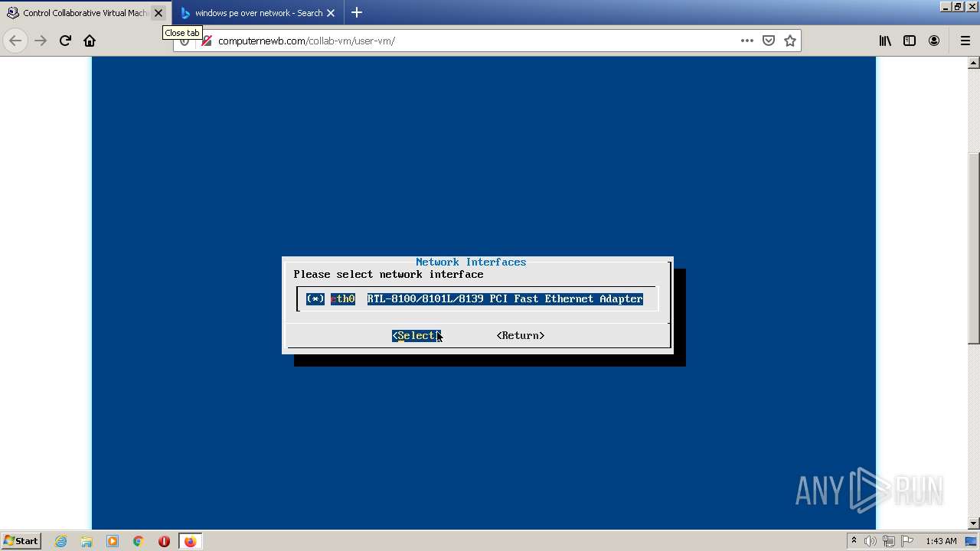Click the <Return> button in dialog

click(x=521, y=335)
